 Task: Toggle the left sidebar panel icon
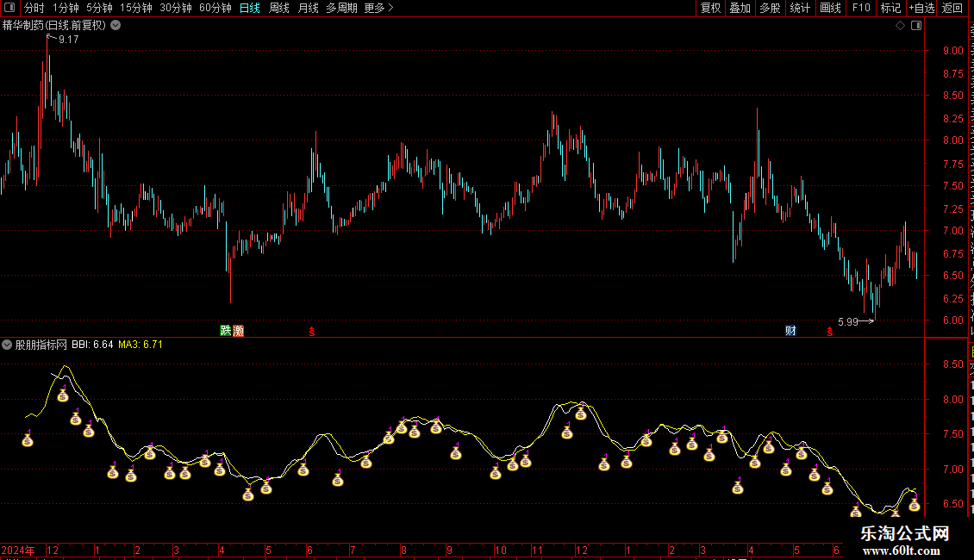pos(9,8)
